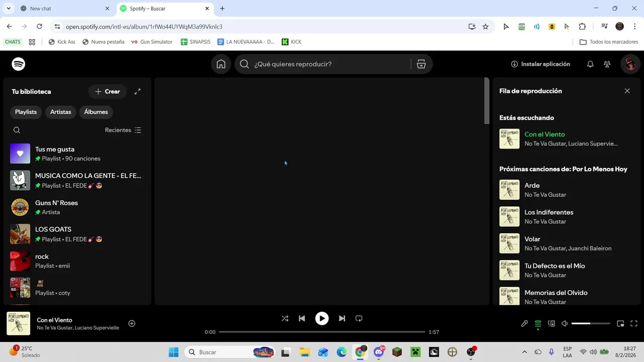644x362 pixels.
Task: Expand Your Library to full view
Action: 137,92
